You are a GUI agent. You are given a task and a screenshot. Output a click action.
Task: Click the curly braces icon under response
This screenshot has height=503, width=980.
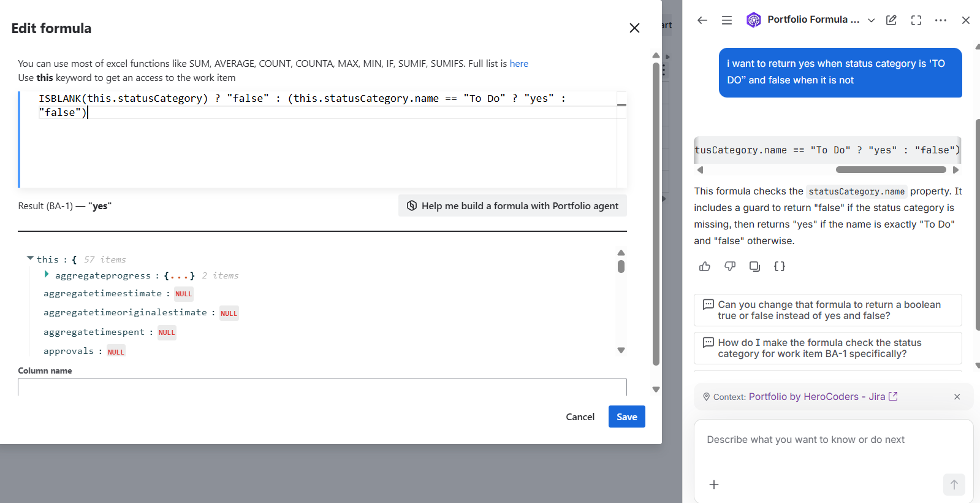780,266
